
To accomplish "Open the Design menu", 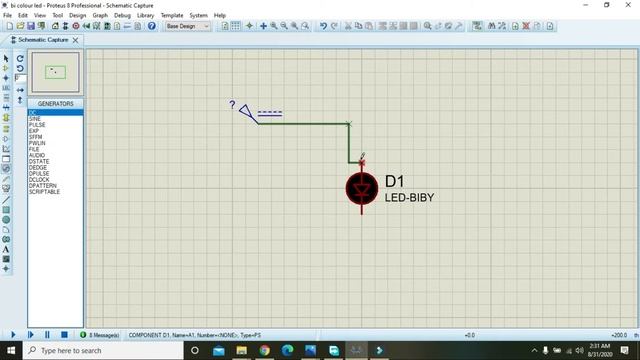I will click(78, 15).
